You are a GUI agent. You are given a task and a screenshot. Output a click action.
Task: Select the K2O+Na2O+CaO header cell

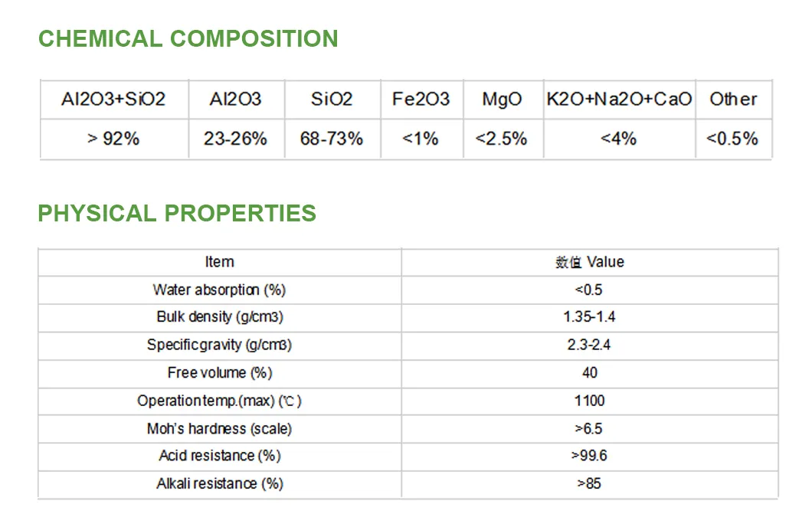[x=619, y=99]
